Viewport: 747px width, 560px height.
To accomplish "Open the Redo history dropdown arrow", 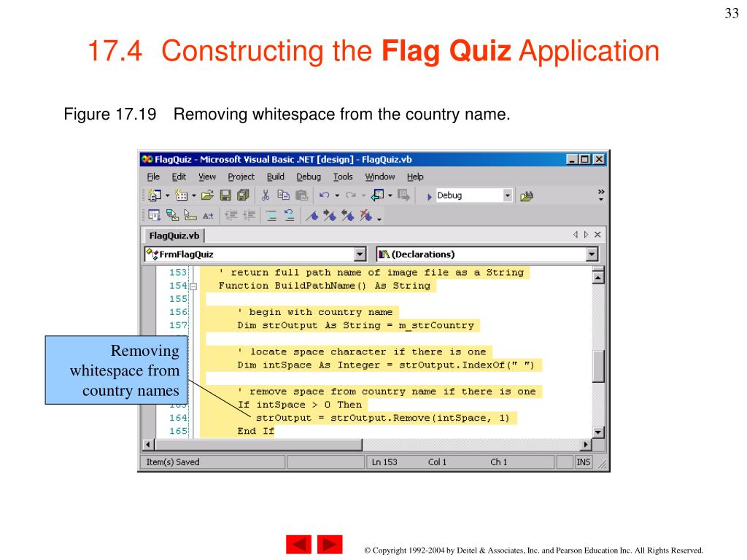I will (363, 195).
